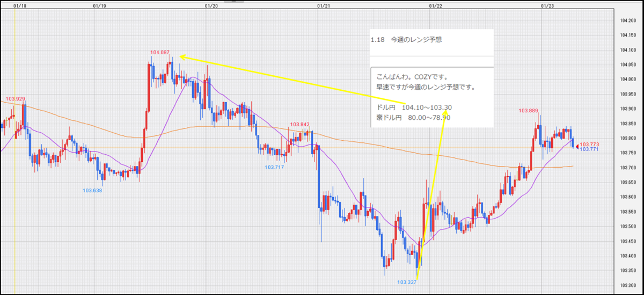Image resolution: width=644 pixels, height=295 pixels.
Task: Click the 103.638 low price label
Action: coord(92,190)
